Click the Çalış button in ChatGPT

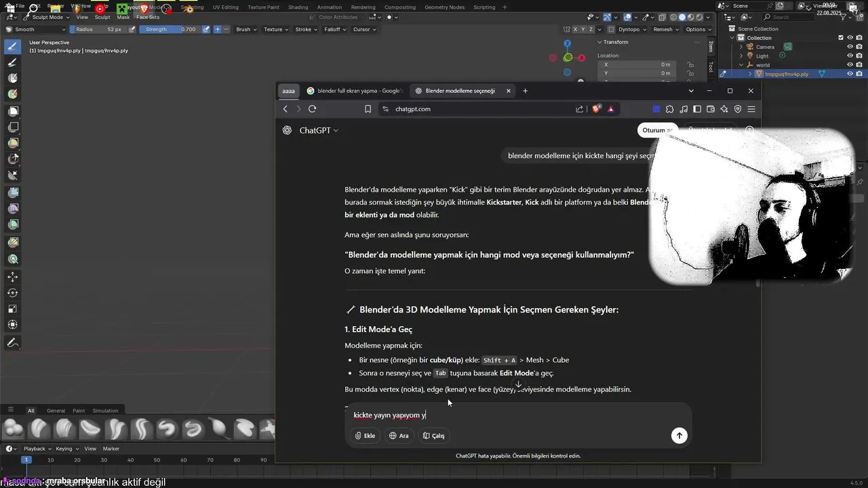coord(434,436)
